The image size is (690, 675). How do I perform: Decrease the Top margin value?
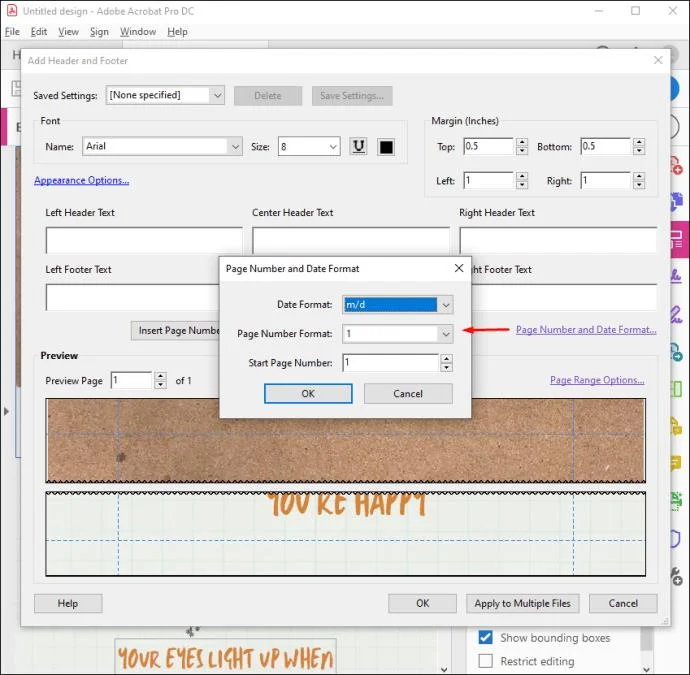pos(522,151)
